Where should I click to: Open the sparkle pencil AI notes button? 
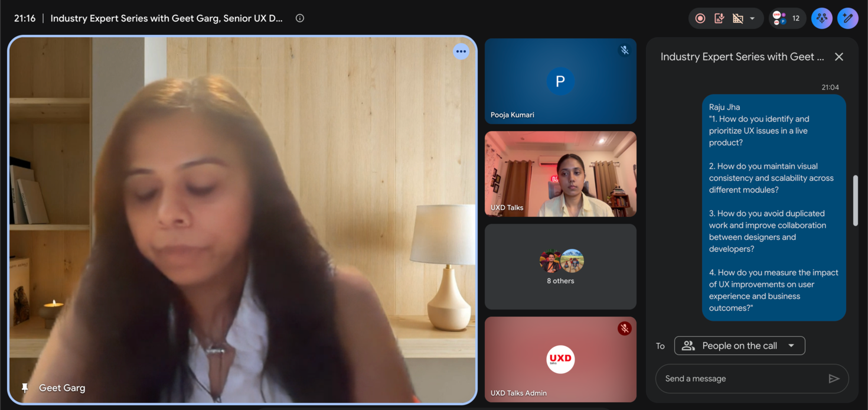(x=848, y=18)
